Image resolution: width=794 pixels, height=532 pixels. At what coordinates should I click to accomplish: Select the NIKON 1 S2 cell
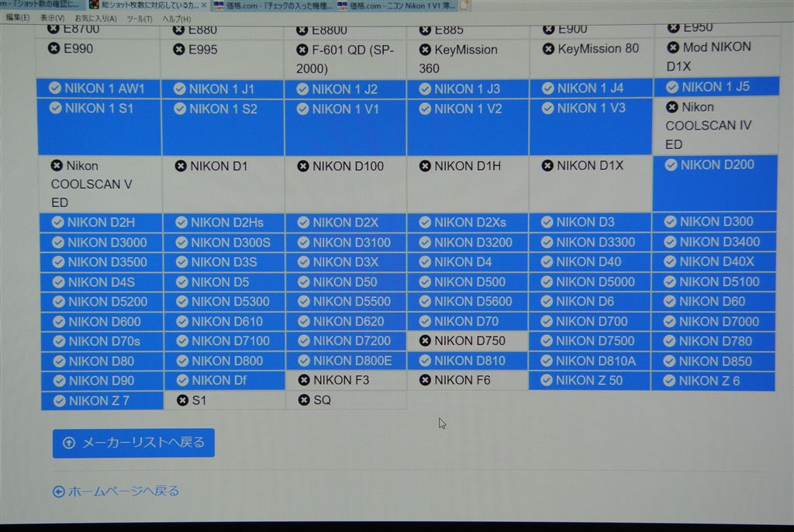[x=223, y=126]
